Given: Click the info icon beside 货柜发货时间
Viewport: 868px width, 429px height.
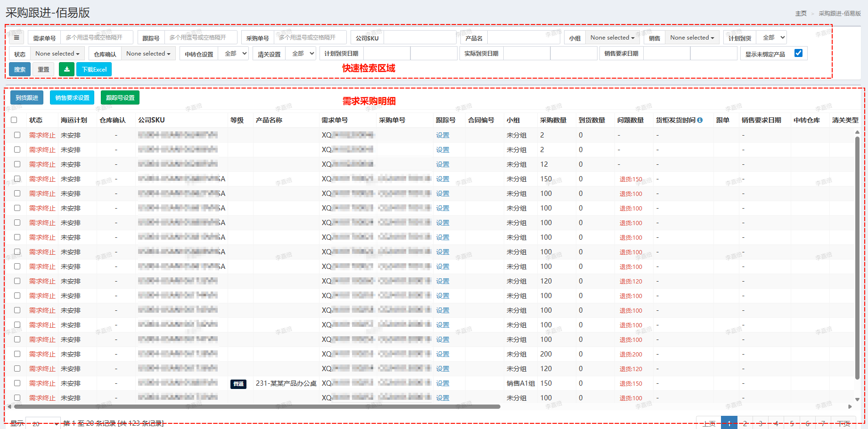Looking at the screenshot, I should coord(700,120).
